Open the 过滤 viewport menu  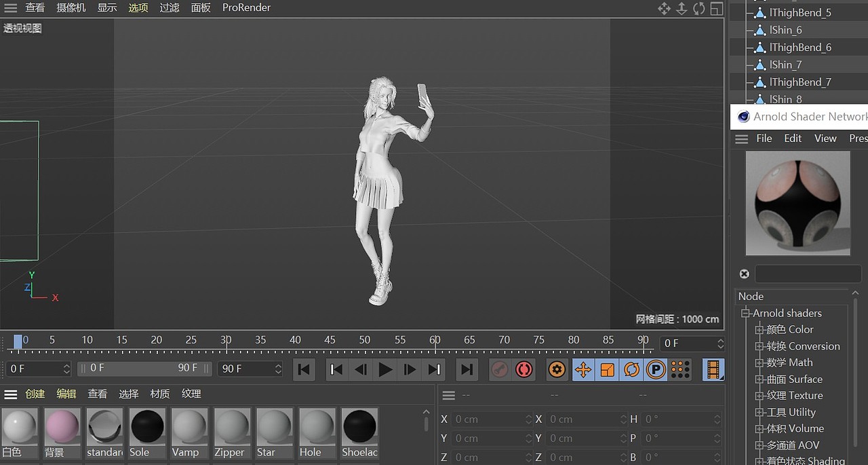(170, 7)
